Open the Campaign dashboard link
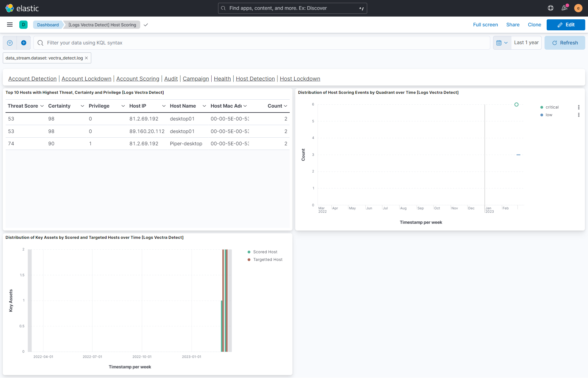This screenshot has width=588, height=378. coord(196,79)
